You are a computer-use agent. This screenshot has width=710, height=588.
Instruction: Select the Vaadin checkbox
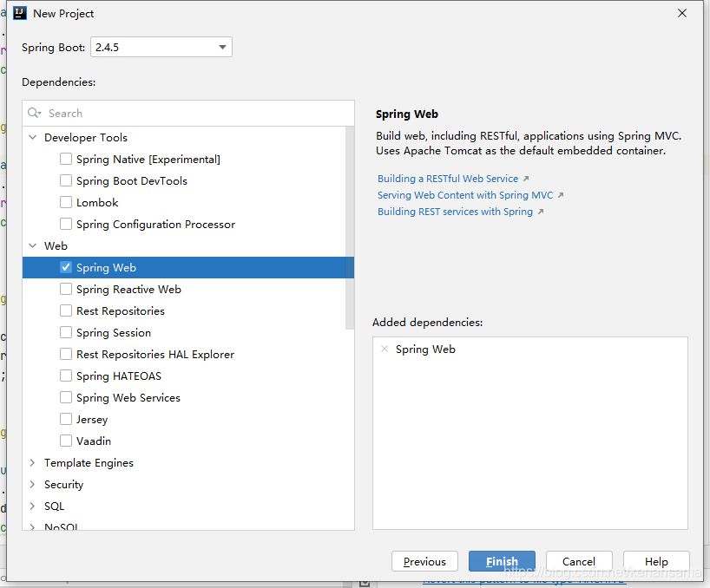coord(66,441)
